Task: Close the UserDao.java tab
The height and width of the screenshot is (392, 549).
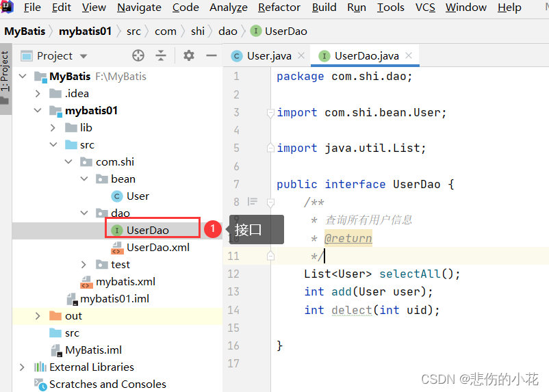Action: click(x=409, y=55)
